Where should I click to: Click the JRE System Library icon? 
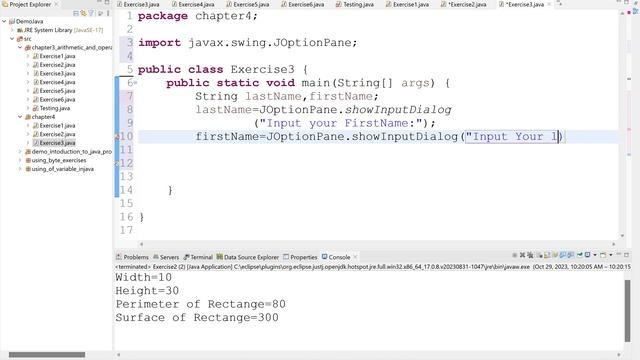point(20,30)
